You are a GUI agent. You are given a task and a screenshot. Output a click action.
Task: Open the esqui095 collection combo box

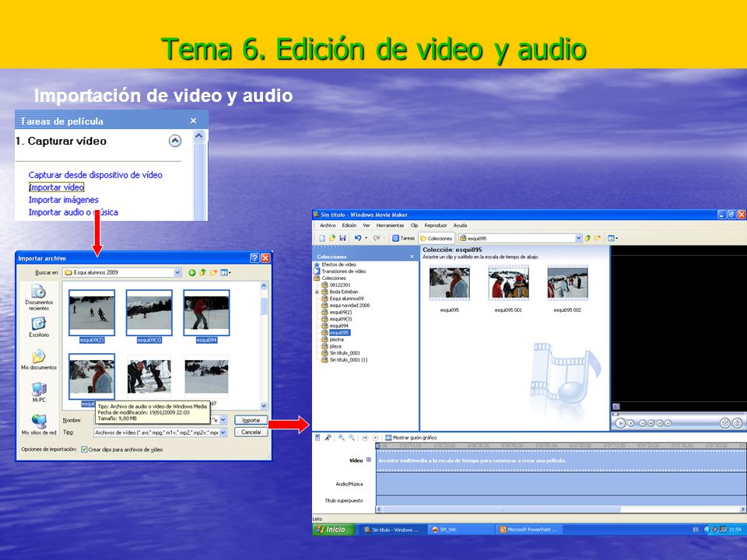pos(521,238)
